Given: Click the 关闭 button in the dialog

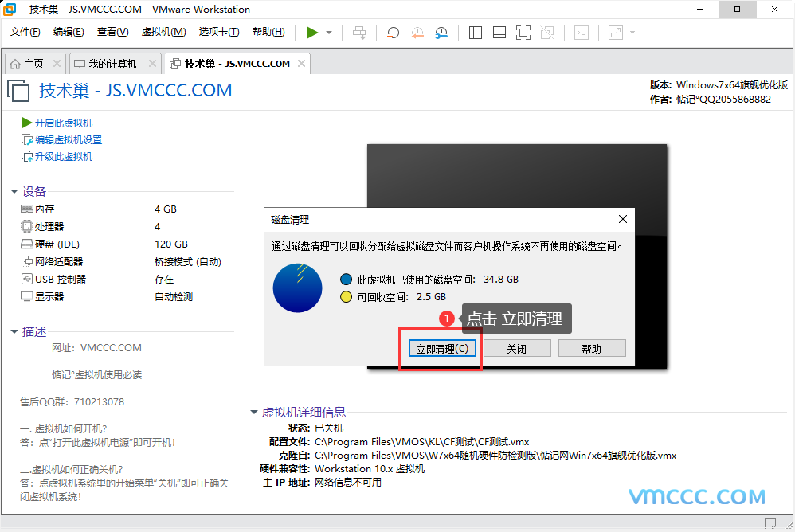Looking at the screenshot, I should tap(517, 349).
